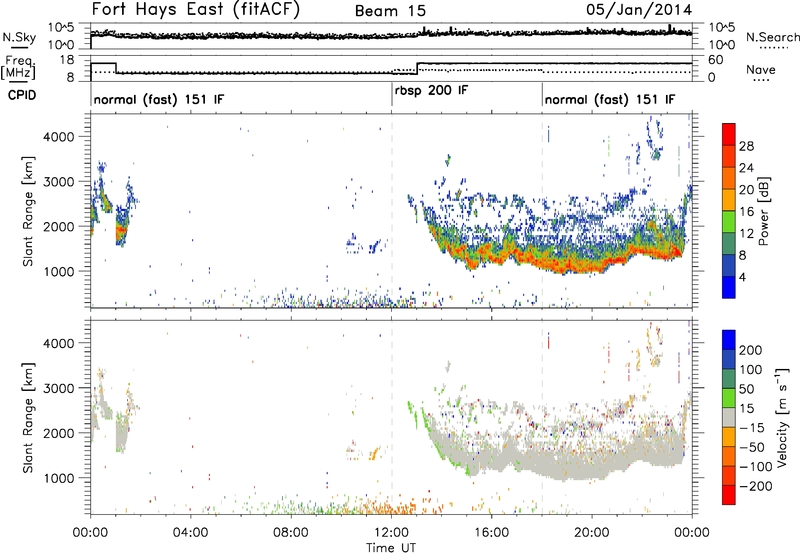
Task: Pick the blue top segment of the Velocity bar
Action: coord(729,340)
